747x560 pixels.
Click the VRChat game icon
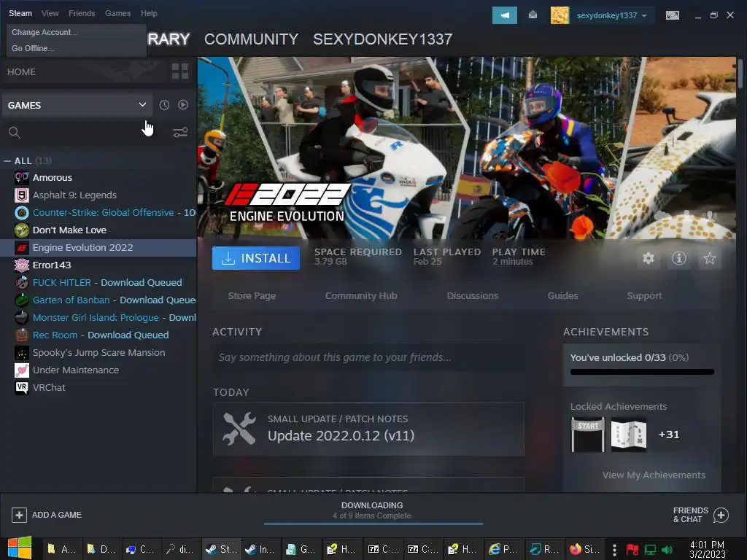[x=21, y=388]
